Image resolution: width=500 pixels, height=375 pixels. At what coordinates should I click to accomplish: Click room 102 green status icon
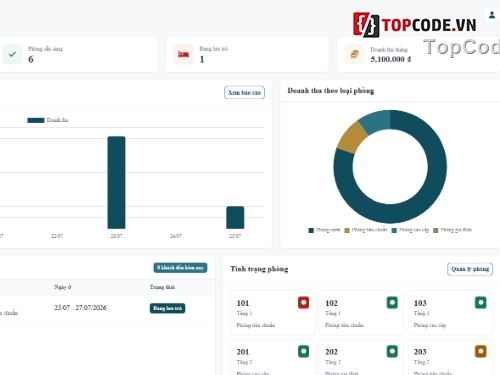(392, 303)
